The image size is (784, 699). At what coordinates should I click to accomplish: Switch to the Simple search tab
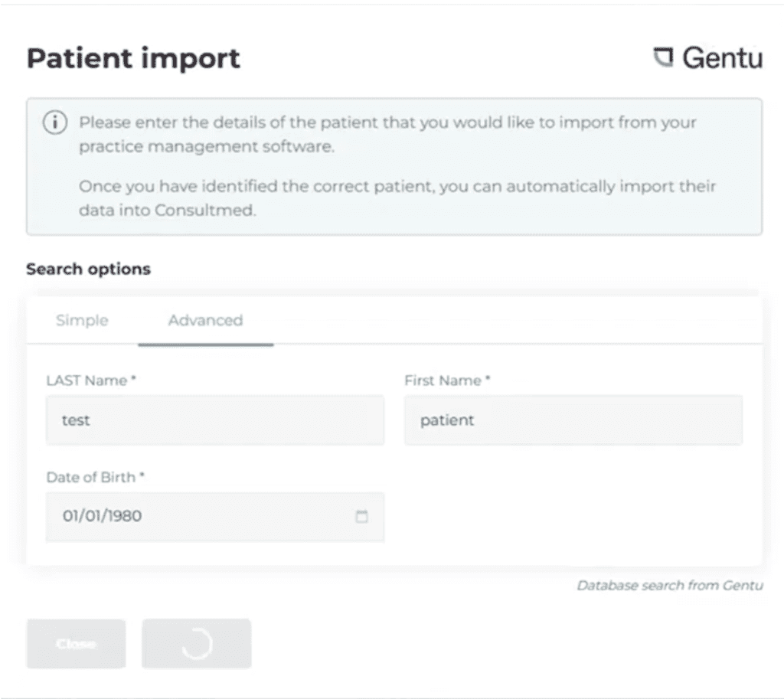click(x=82, y=320)
